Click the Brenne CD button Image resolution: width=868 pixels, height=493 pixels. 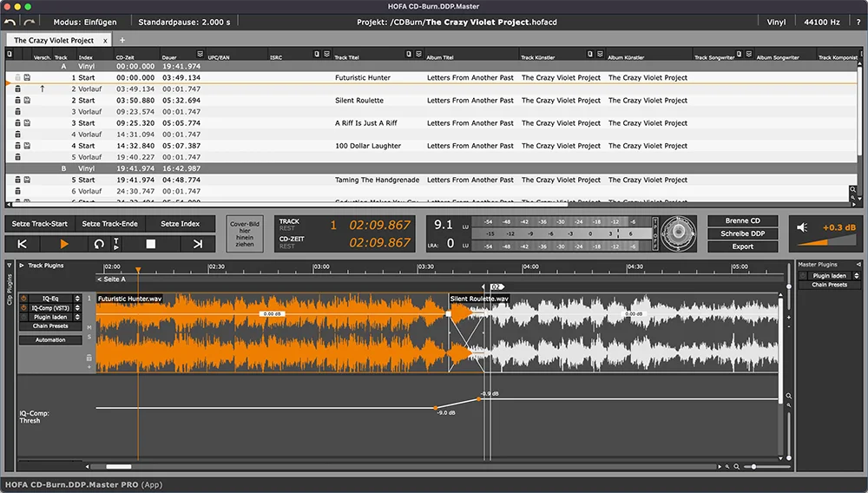pos(742,220)
